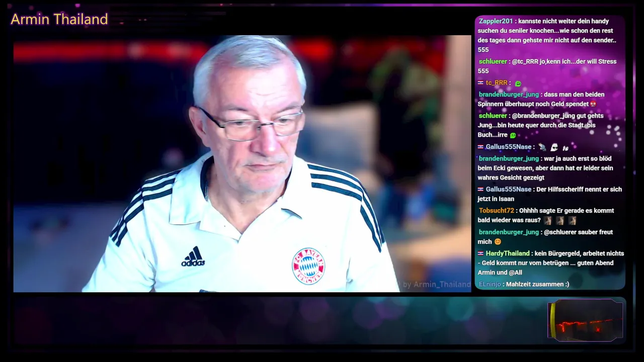The width and height of the screenshot is (644, 362).
Task: Click the small red scene thumbnail preview
Action: 586,320
